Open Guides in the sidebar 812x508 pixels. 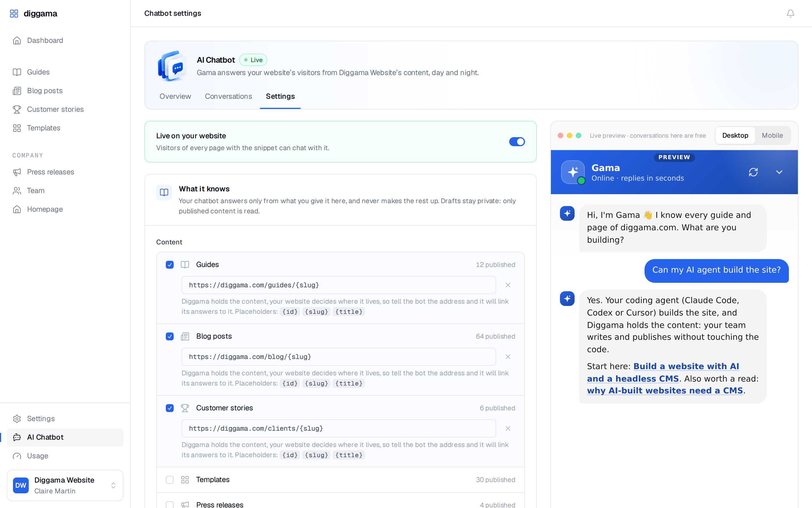[65, 72]
